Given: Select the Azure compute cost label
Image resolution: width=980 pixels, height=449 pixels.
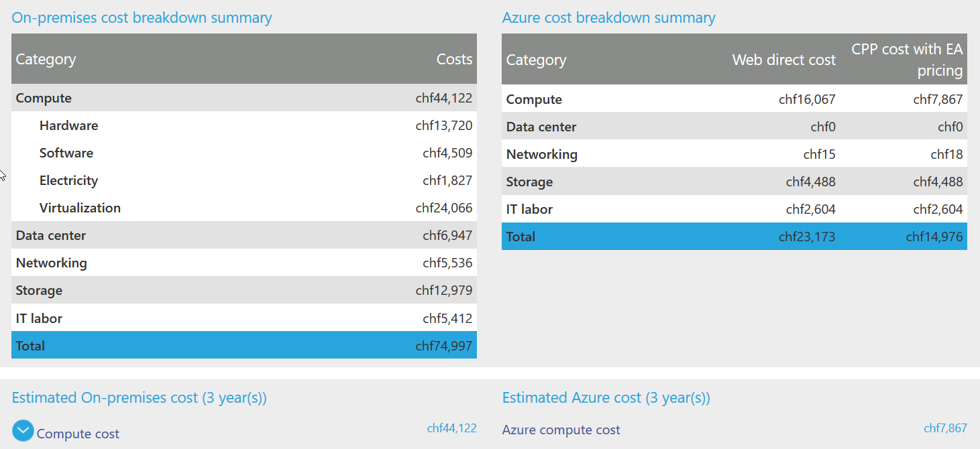Looking at the screenshot, I should (x=561, y=430).
